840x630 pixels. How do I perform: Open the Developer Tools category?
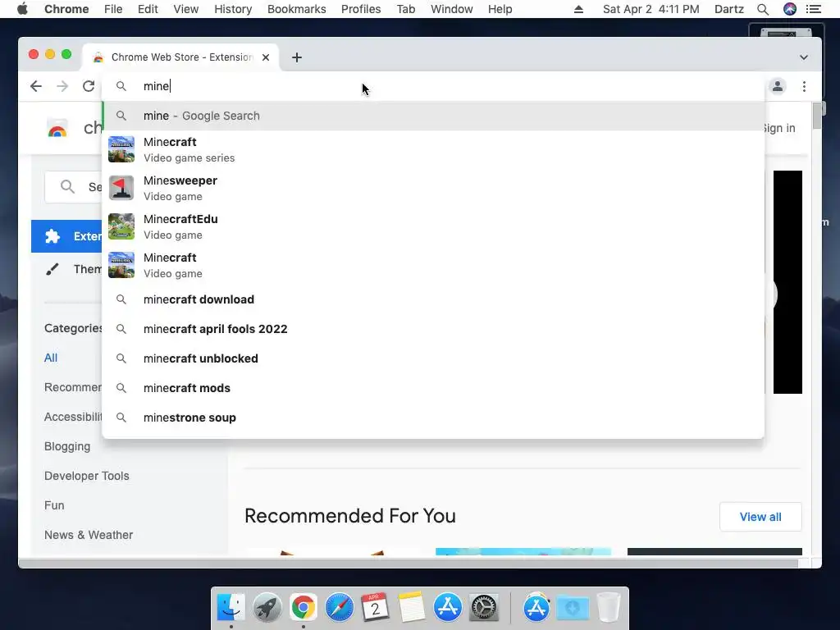tap(87, 476)
